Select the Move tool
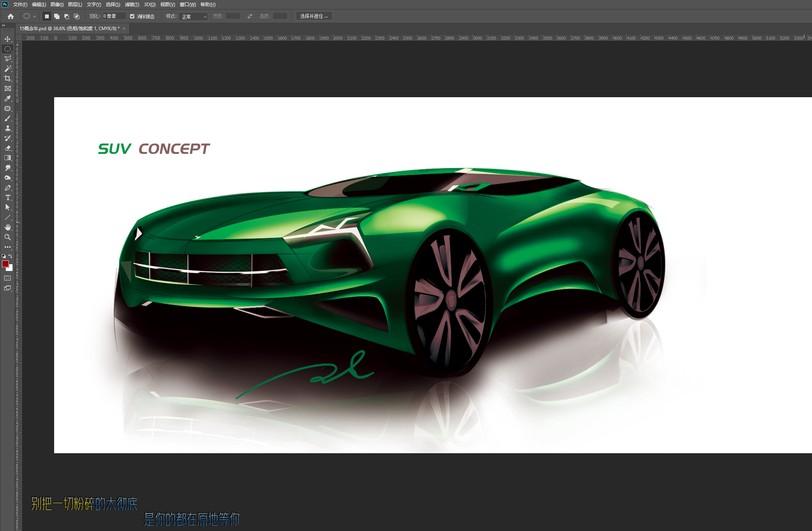 8,39
